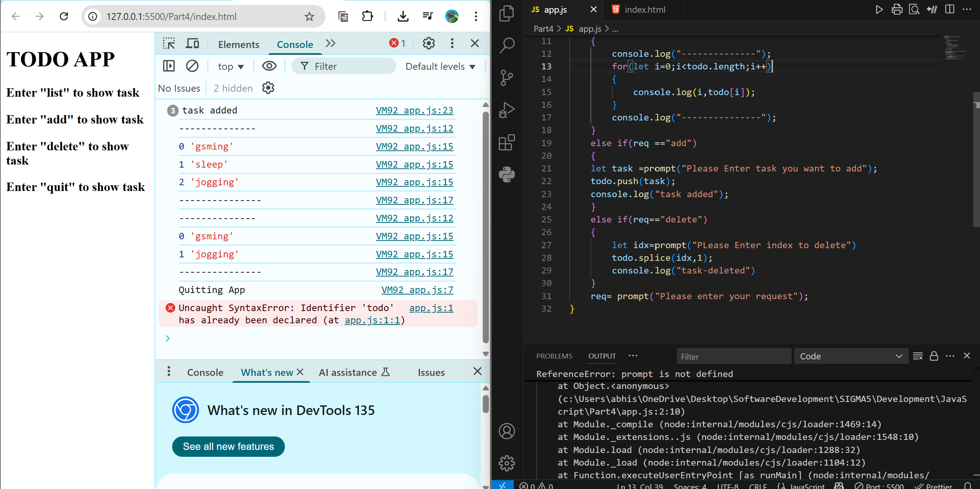Open Python icon in activity bar

pos(506,175)
